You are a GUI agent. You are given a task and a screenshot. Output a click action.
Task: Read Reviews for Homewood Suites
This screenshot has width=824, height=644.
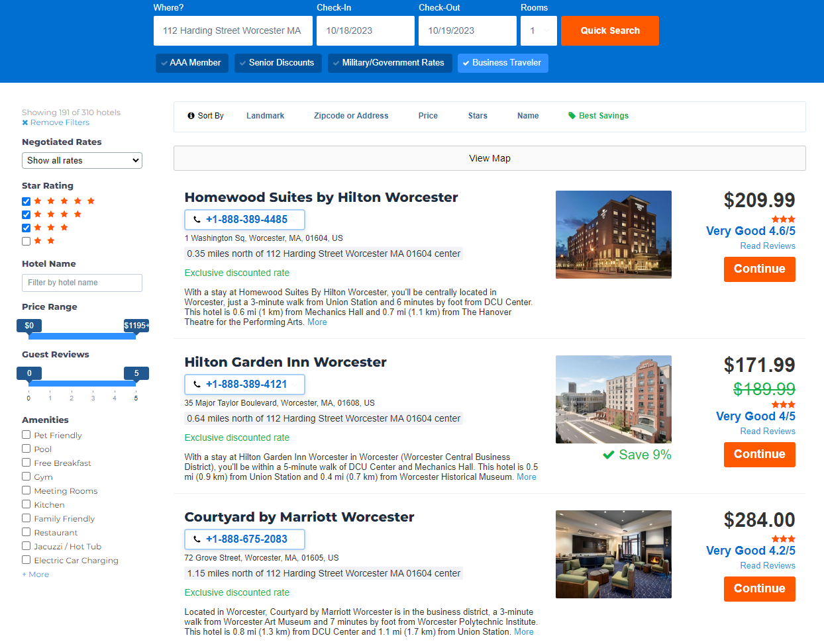click(x=768, y=246)
